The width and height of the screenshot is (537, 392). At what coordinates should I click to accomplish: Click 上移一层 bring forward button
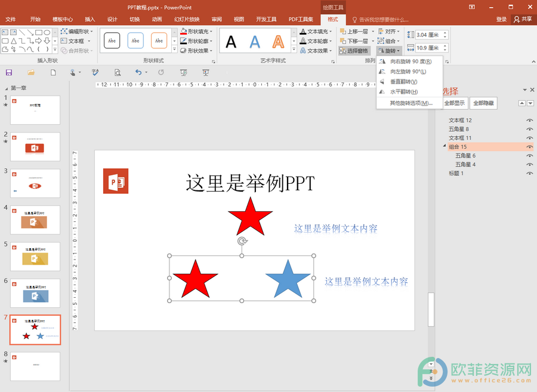[x=354, y=32]
